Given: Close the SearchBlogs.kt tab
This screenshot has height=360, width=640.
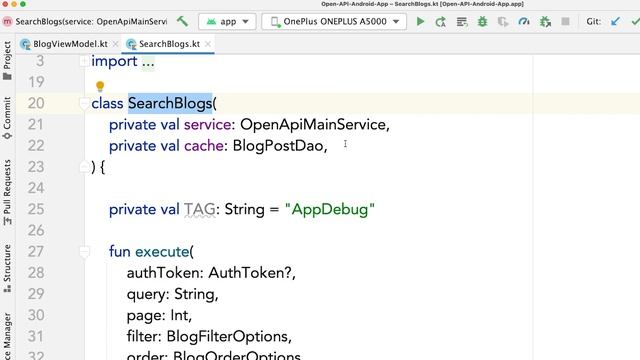Looking at the screenshot, I should coord(208,44).
